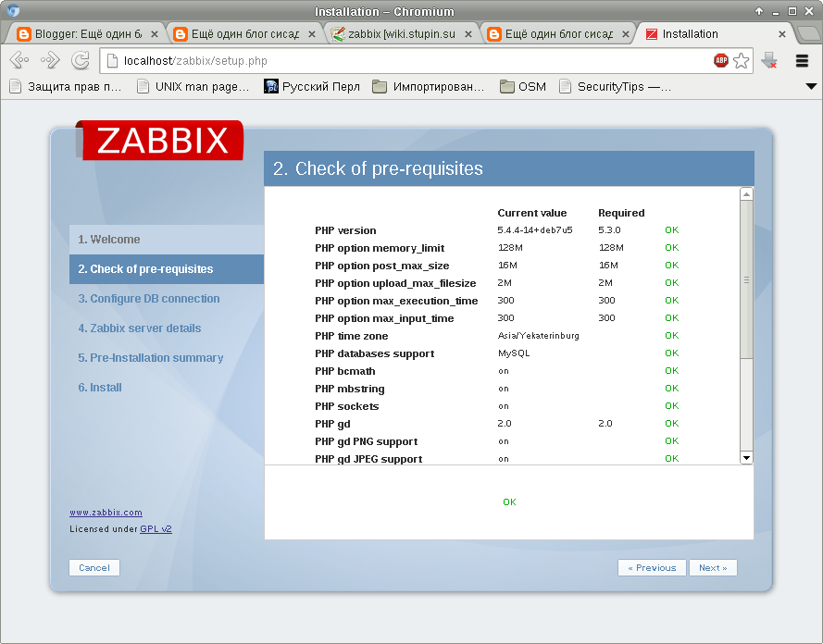Open the Adblock Plus icon in address bar
Screen dimensions: 823x644
point(721,61)
